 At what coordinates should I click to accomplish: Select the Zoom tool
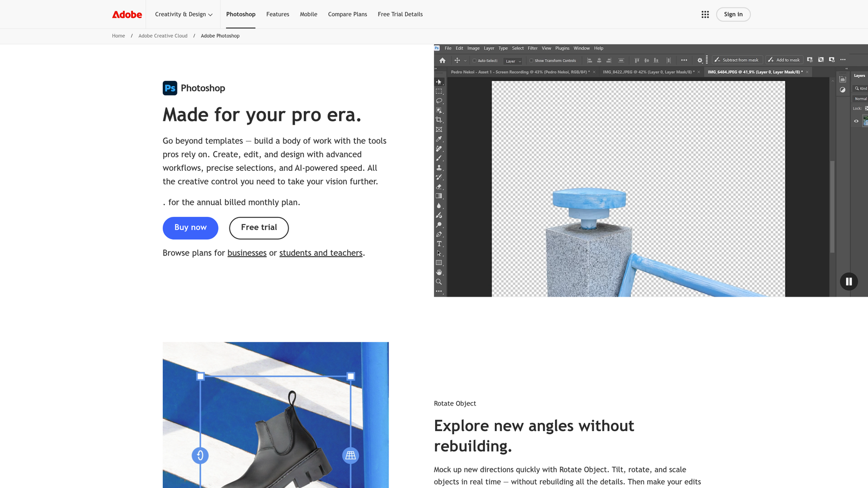pyautogui.click(x=439, y=282)
